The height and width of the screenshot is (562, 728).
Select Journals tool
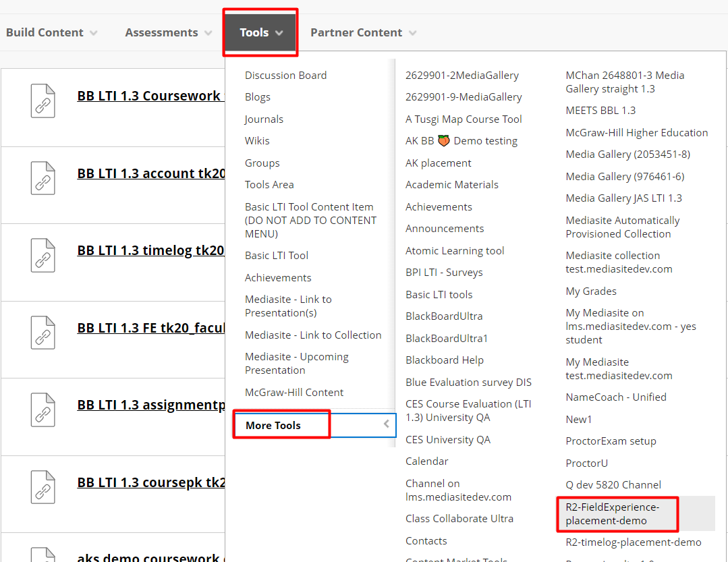[x=264, y=119]
